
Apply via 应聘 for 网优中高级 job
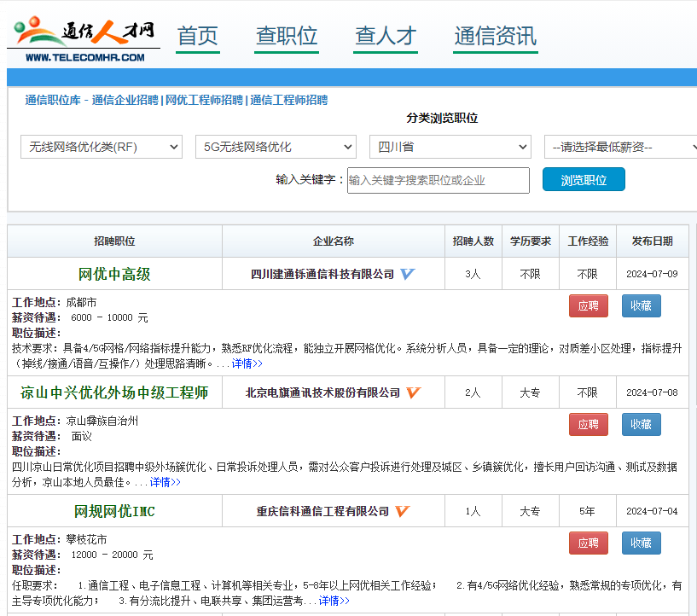pyautogui.click(x=588, y=305)
